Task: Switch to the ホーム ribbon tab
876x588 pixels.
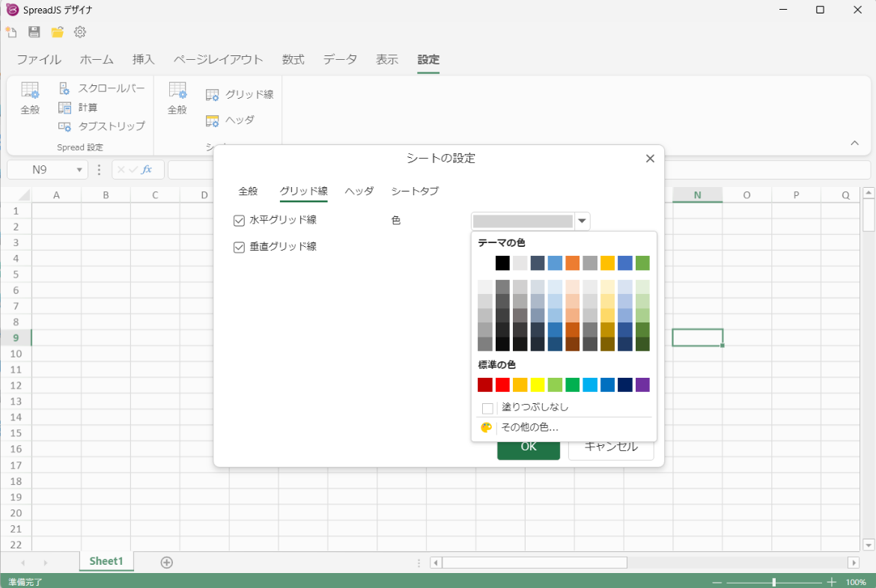Action: pyautogui.click(x=97, y=60)
